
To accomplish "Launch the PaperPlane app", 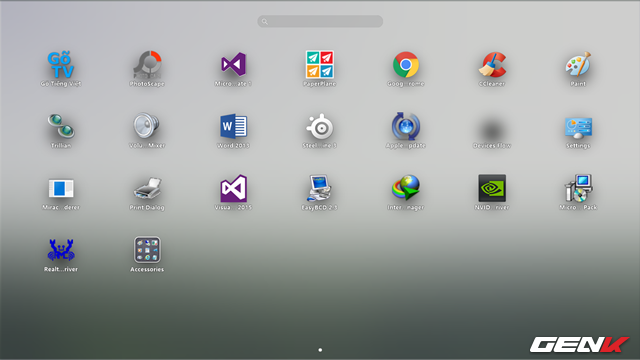I will pyautogui.click(x=320, y=64).
